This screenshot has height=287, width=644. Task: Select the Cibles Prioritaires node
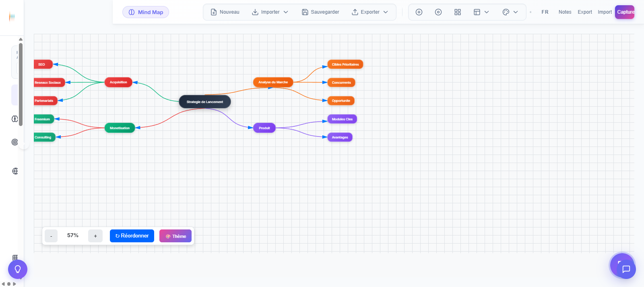(345, 64)
